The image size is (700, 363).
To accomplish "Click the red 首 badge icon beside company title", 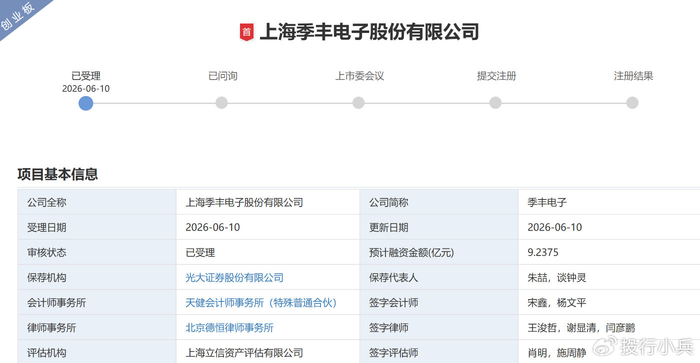I will click(x=246, y=32).
